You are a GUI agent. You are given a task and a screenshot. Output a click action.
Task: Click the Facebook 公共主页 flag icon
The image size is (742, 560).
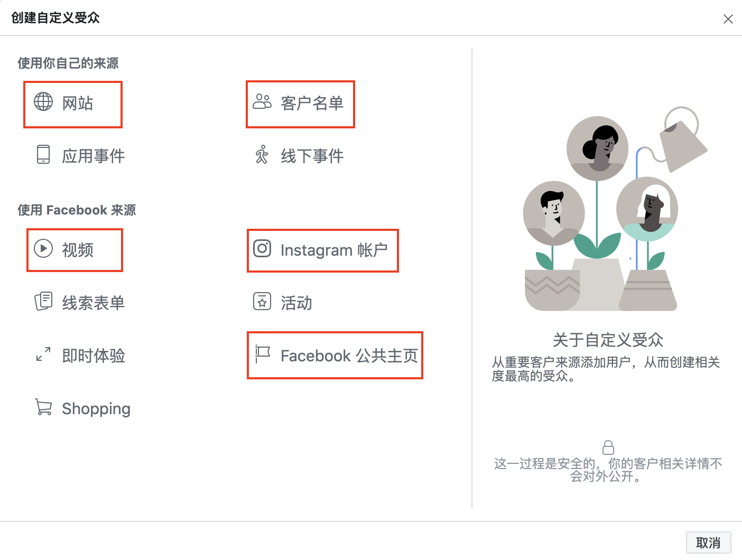click(x=262, y=355)
